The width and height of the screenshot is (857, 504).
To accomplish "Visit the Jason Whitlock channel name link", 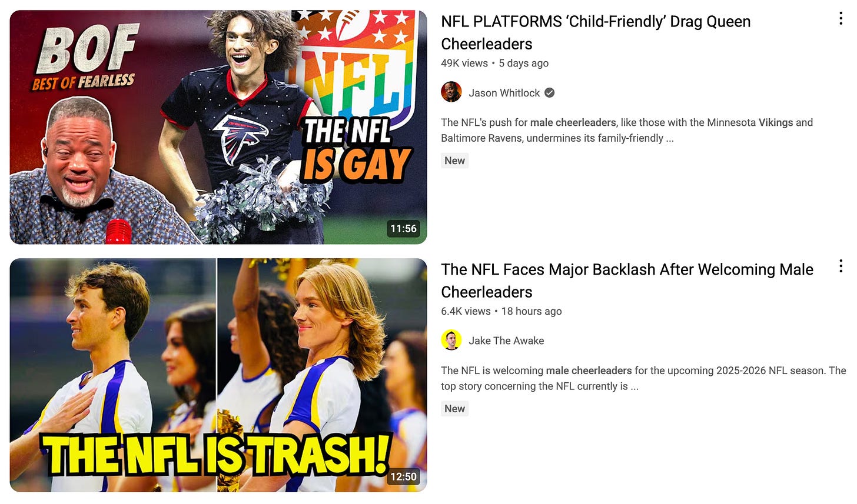I will point(504,93).
